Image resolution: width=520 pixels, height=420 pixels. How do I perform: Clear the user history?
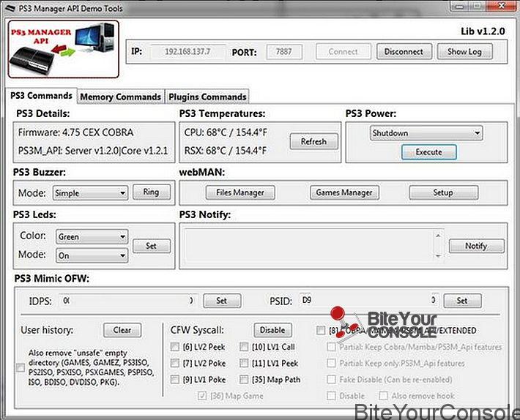pyautogui.click(x=122, y=330)
